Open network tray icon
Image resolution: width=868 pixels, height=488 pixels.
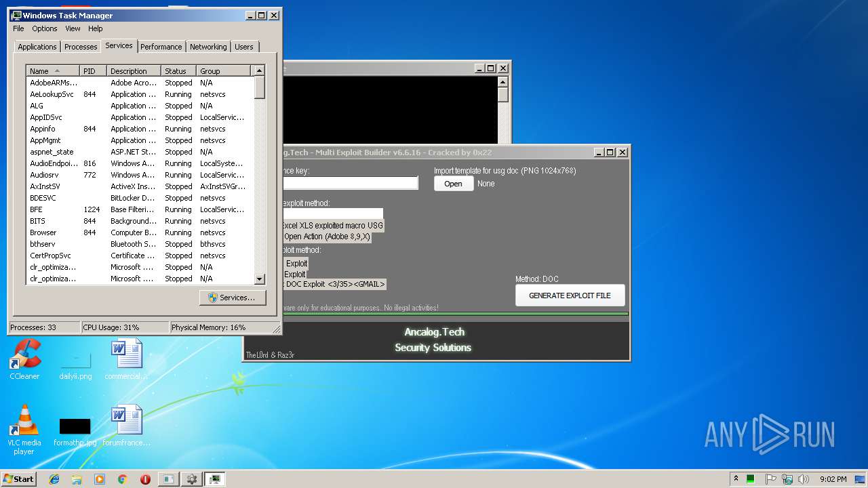point(787,479)
